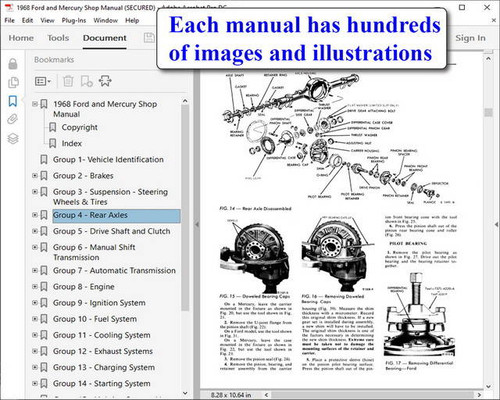Click the new bookmark icon

point(87,81)
